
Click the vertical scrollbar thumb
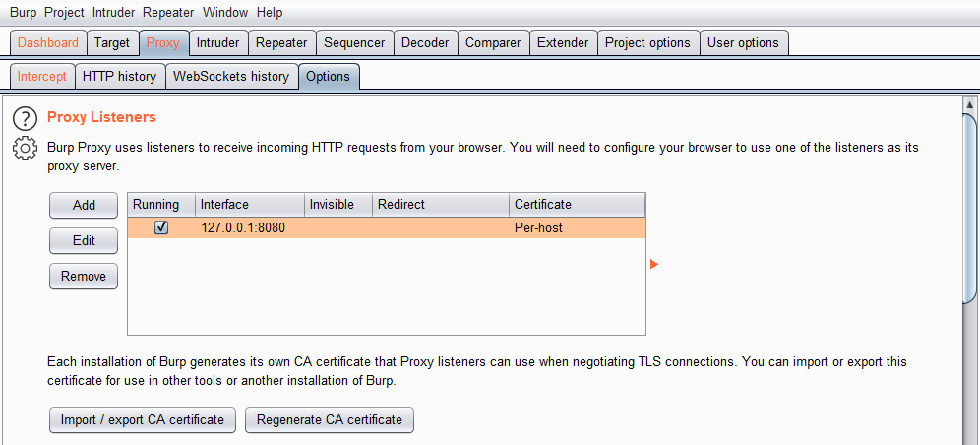969,208
